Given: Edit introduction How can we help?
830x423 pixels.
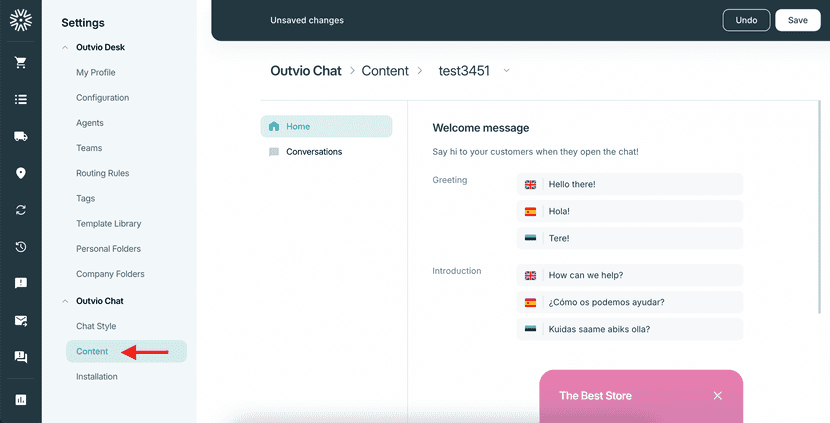Looking at the screenshot, I should (630, 275).
